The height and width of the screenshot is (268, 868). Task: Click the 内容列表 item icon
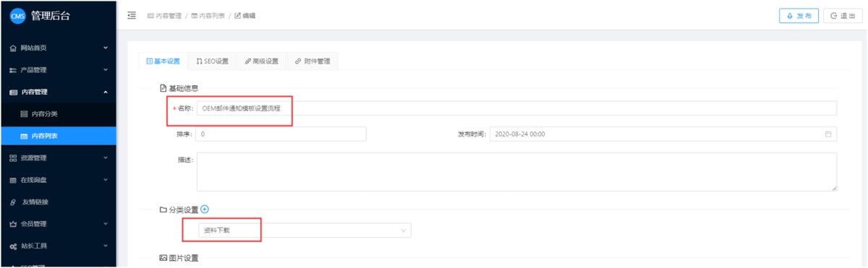pyautogui.click(x=24, y=136)
